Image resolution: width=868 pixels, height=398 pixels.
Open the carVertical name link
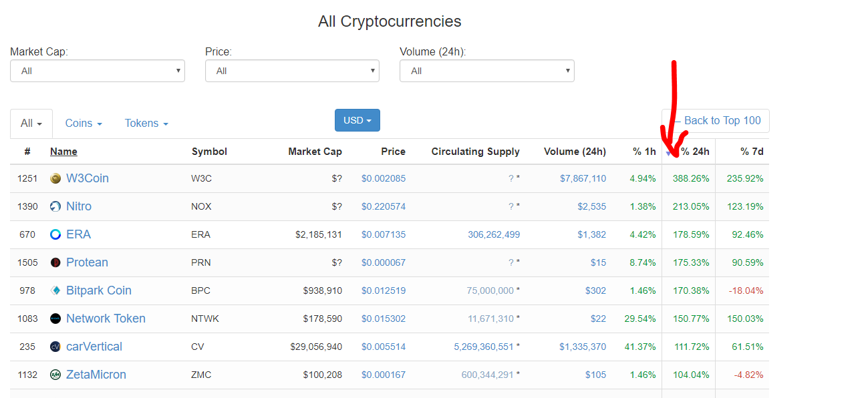pyautogui.click(x=94, y=347)
